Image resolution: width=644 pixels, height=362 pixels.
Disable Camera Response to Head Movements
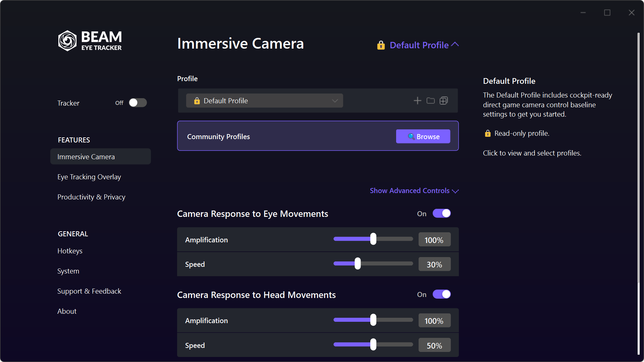[441, 294]
